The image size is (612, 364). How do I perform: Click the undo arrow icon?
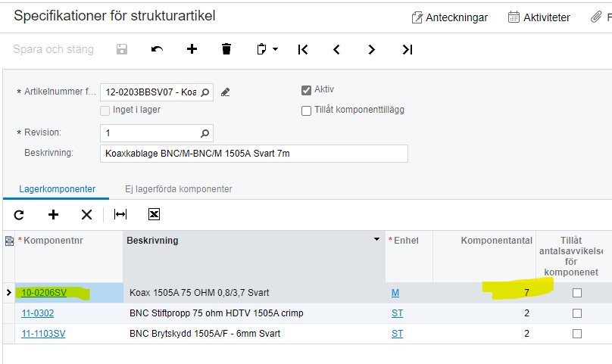pos(157,49)
